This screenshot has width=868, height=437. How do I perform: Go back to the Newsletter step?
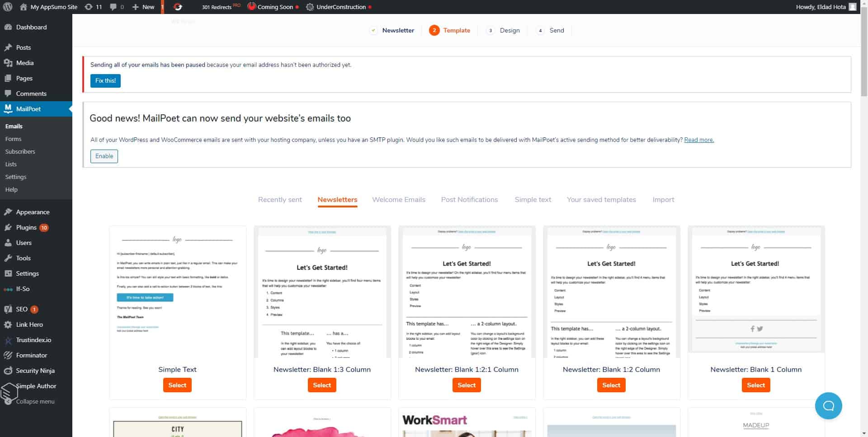point(392,30)
